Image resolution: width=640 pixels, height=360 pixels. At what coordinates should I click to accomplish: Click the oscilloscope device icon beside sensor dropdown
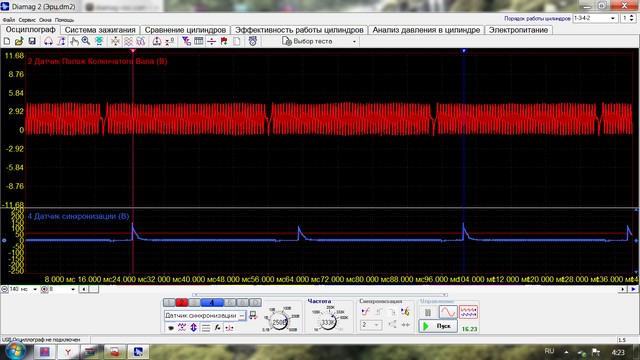(x=253, y=316)
